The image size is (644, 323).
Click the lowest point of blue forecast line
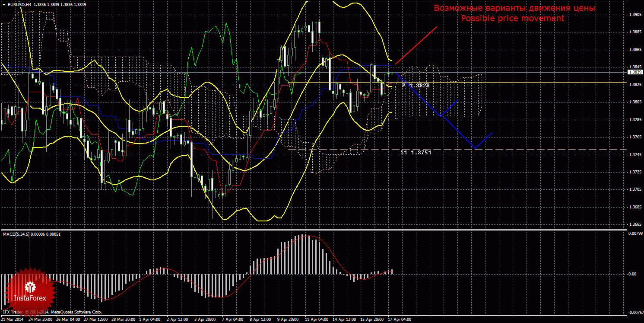pos(475,148)
